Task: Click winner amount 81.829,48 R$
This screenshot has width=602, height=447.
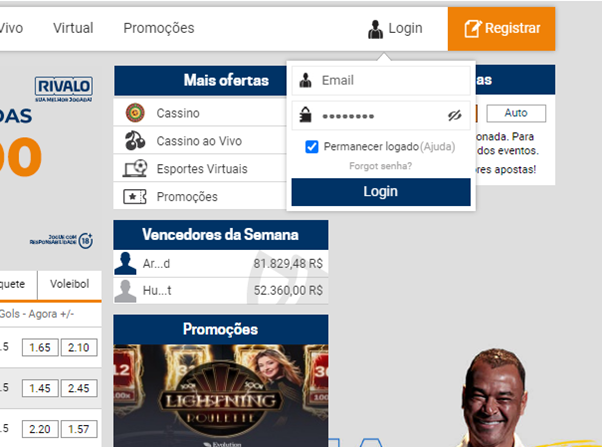Action: tap(288, 264)
